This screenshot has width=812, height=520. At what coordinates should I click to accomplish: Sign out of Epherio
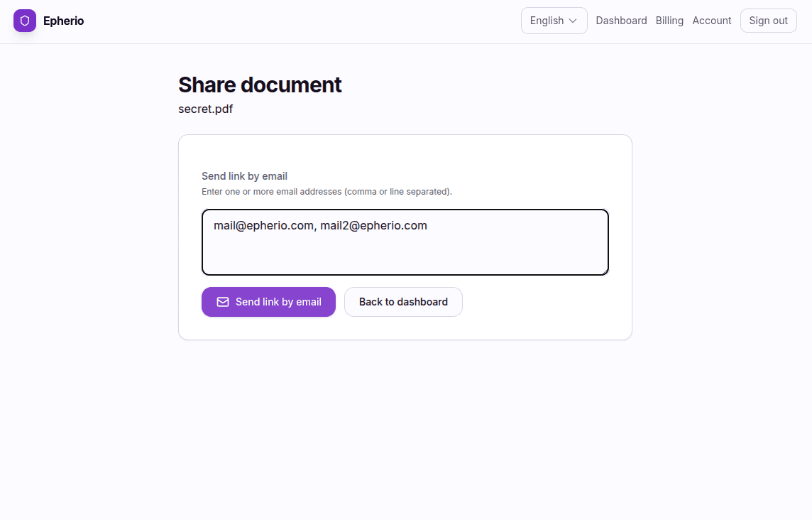pyautogui.click(x=768, y=21)
